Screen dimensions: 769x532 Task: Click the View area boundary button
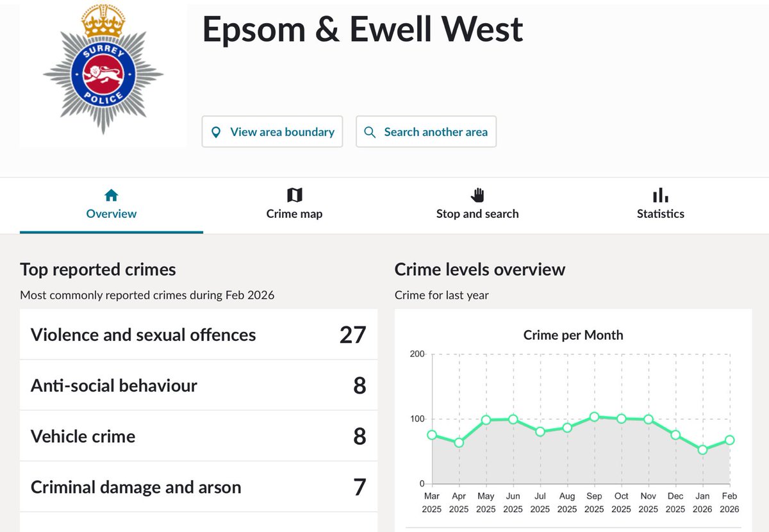[272, 131]
